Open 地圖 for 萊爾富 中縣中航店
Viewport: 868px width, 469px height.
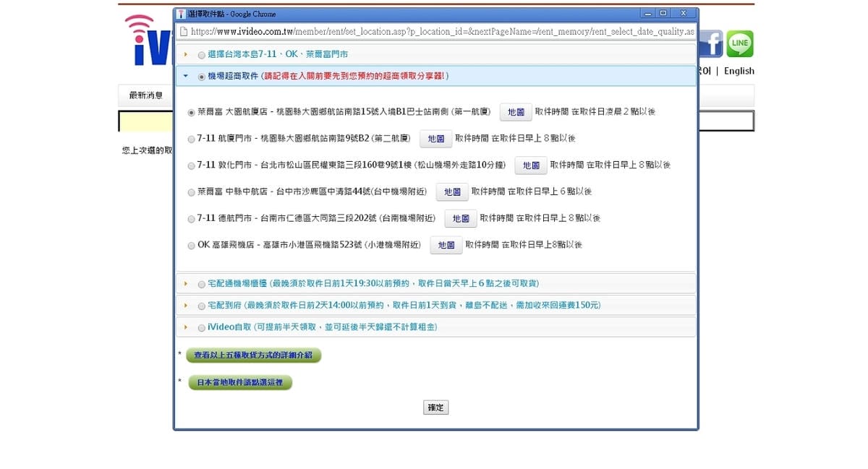[452, 192]
